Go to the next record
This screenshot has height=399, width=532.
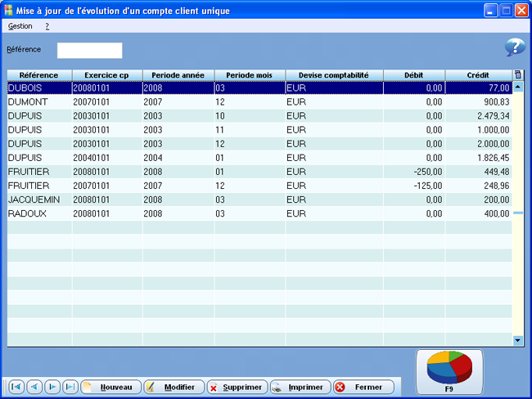coord(52,387)
